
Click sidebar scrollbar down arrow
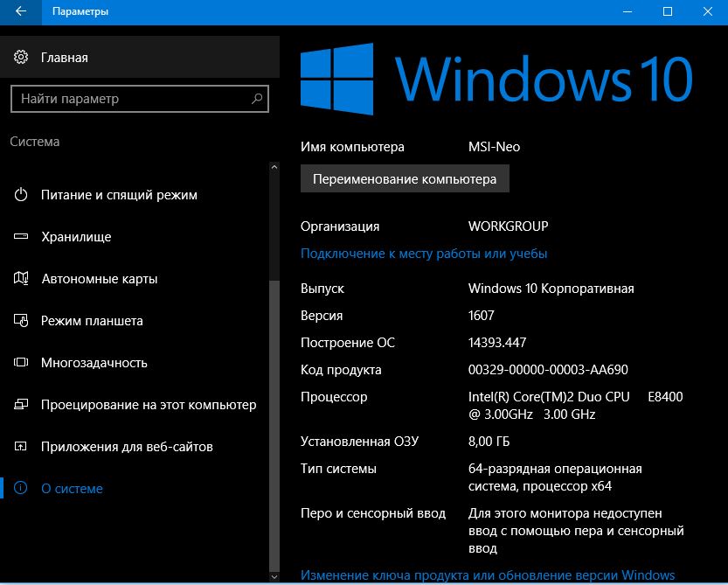point(274,577)
